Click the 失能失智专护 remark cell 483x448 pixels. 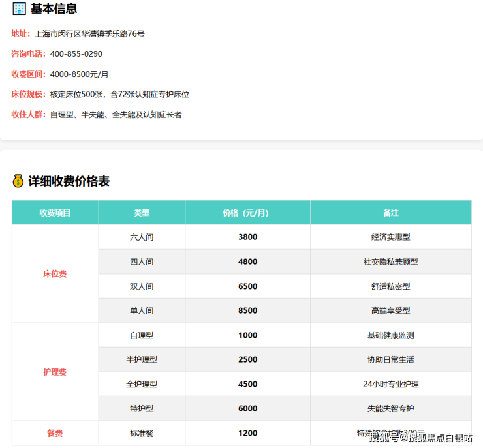[390, 409]
